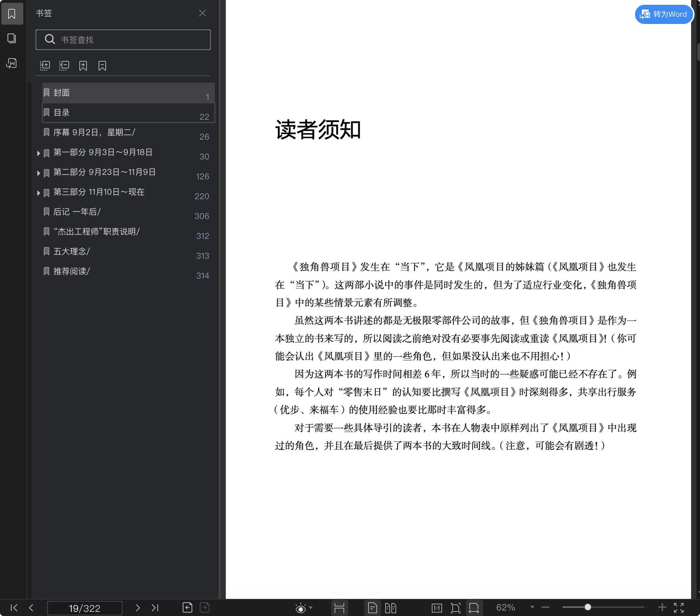Open the page thumbnails panel icon
The image size is (700, 616).
12,38
